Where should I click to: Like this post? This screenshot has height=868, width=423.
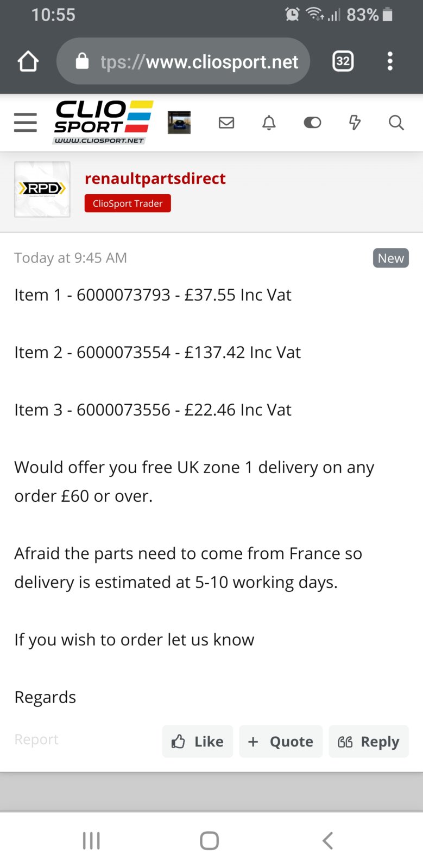198,741
